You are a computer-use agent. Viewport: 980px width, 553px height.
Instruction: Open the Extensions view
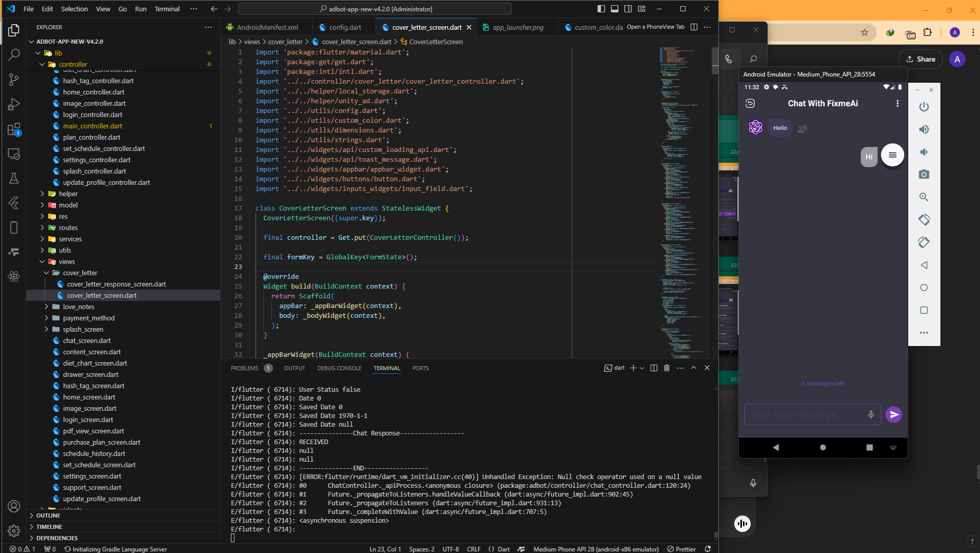click(14, 129)
